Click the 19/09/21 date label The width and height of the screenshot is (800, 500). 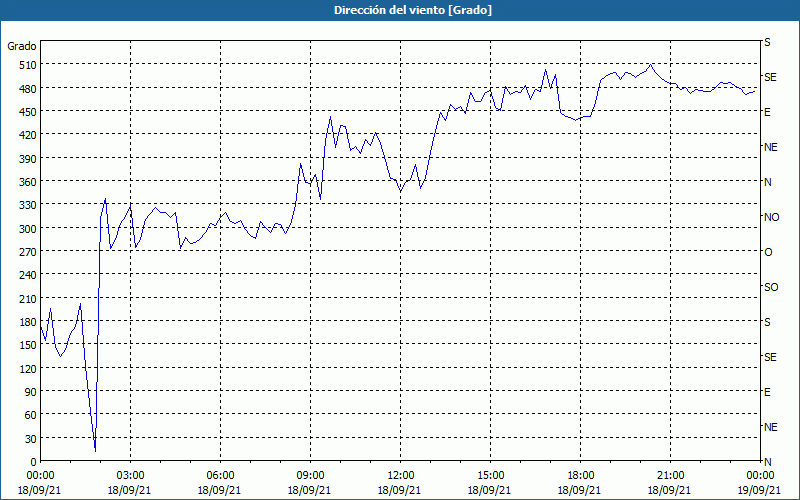point(761,490)
